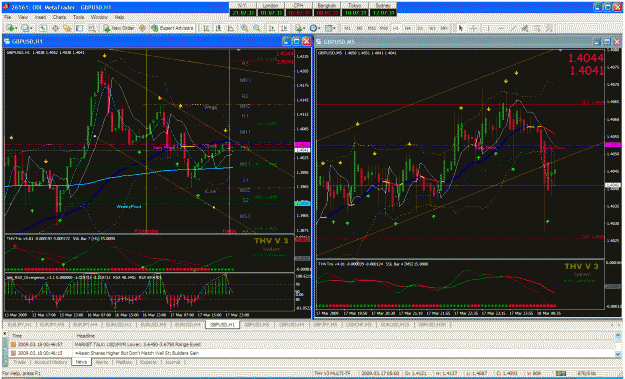625x379 pixels.
Task: Select the GBPUSD,H1 chart tab
Action: [x=222, y=325]
